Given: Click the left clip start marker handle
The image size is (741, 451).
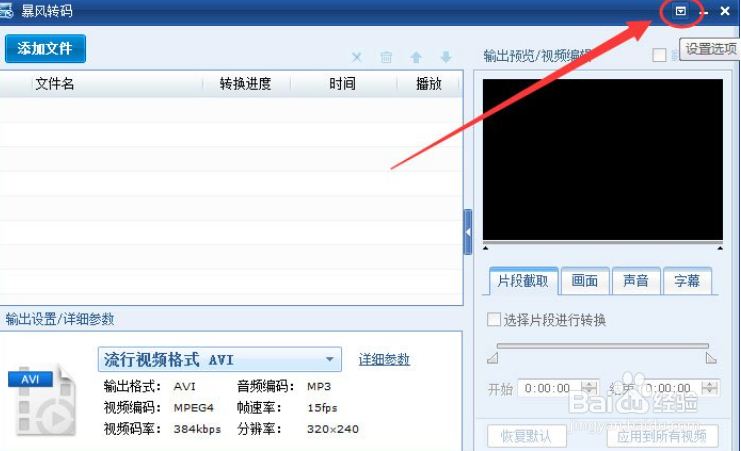Looking at the screenshot, I should click(x=492, y=358).
